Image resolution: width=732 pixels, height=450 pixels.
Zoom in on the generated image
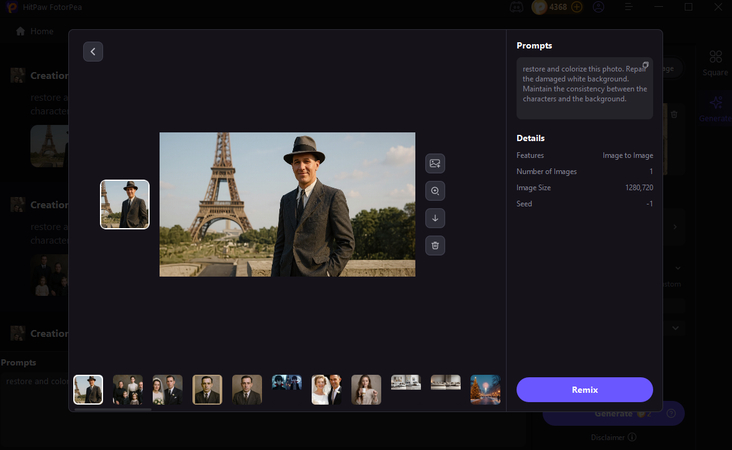(435, 191)
